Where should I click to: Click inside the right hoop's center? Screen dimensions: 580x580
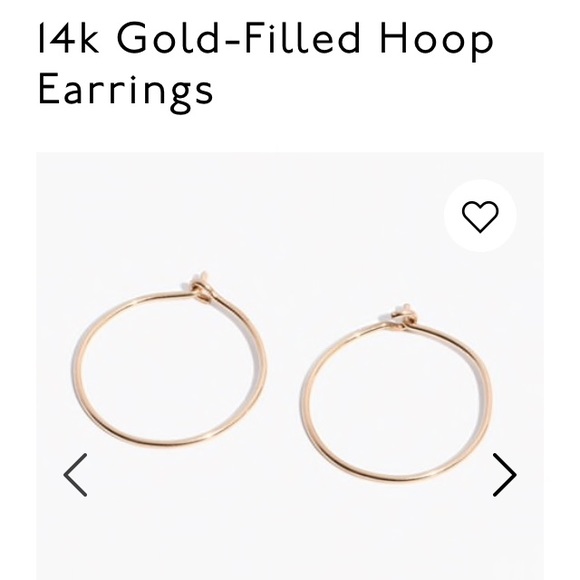point(396,401)
